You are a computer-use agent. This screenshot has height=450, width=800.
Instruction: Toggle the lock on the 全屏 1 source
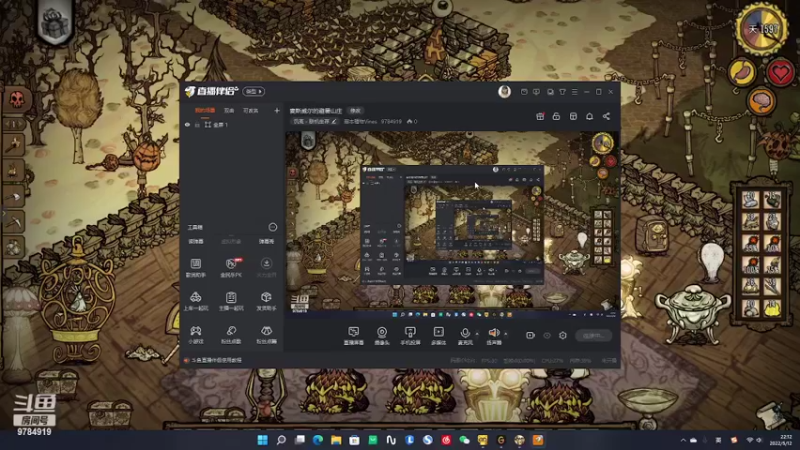coord(197,124)
